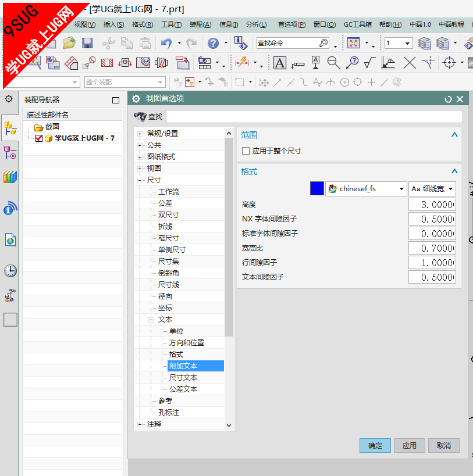This screenshot has height=476, width=473.
Task: Click the Open file folder icon
Action: tap(69, 43)
